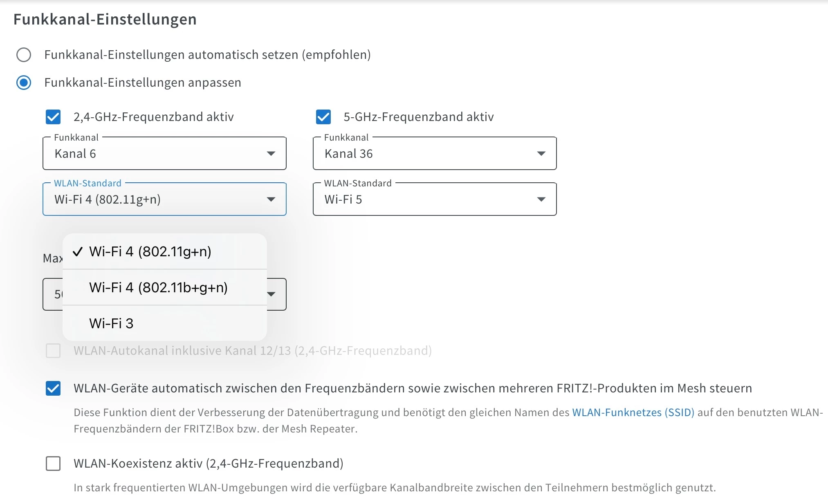Viewport: 828px width, 504px height.
Task: Choose Wi-Fi 4 (802.11g+n) menu option
Action: pyautogui.click(x=150, y=251)
